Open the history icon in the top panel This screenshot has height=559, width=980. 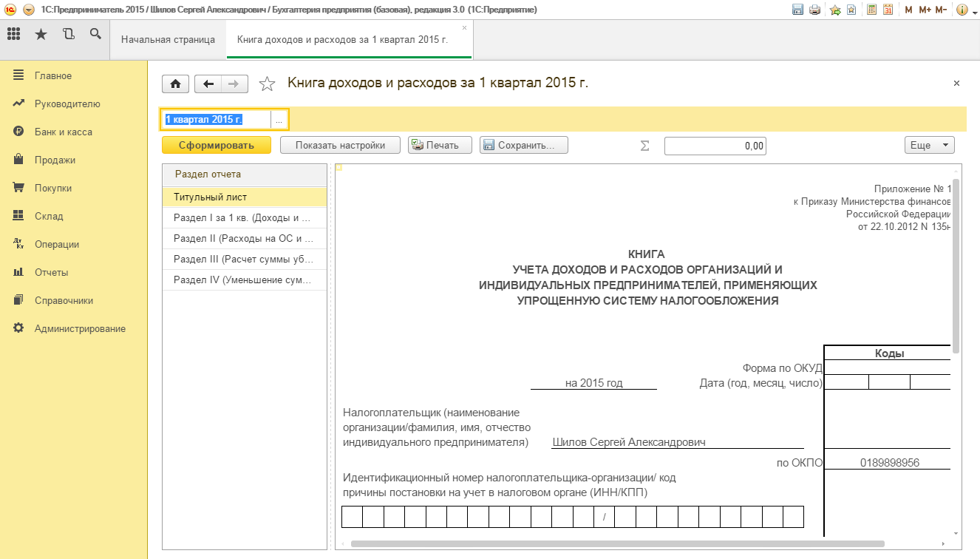click(x=69, y=34)
